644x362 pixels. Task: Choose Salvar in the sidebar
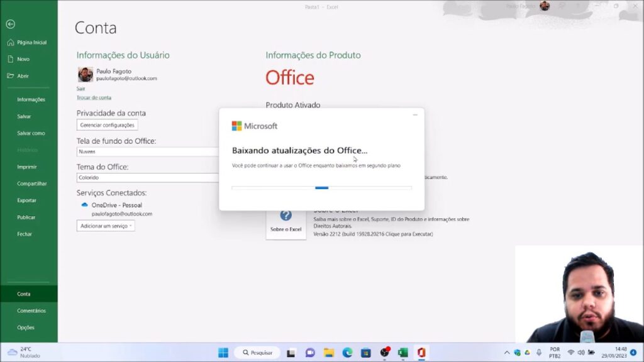click(x=24, y=116)
